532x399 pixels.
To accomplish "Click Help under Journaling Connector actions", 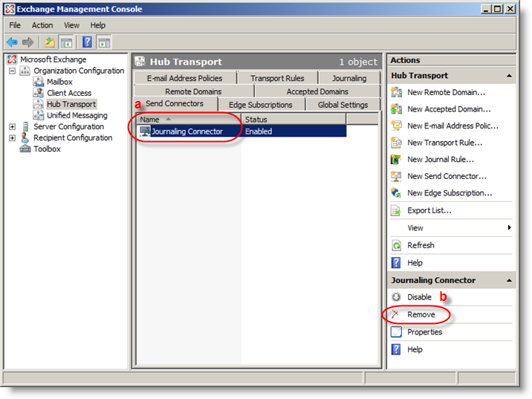I will click(x=415, y=349).
